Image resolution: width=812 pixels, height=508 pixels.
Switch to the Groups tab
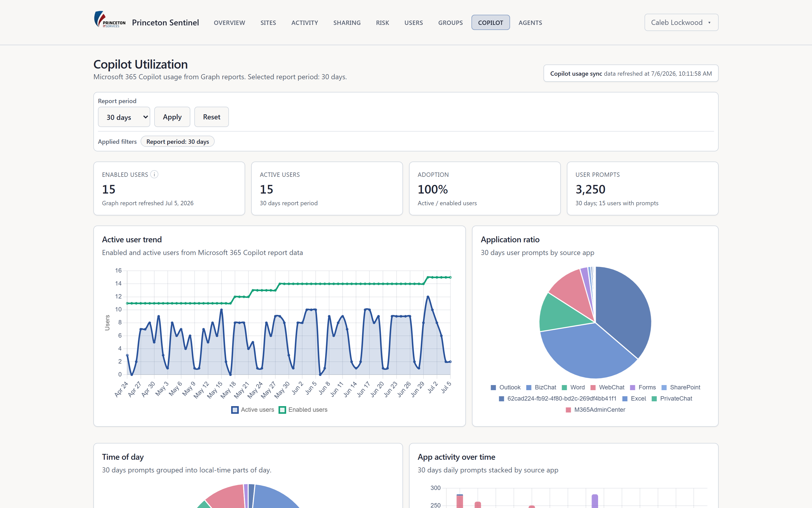450,23
